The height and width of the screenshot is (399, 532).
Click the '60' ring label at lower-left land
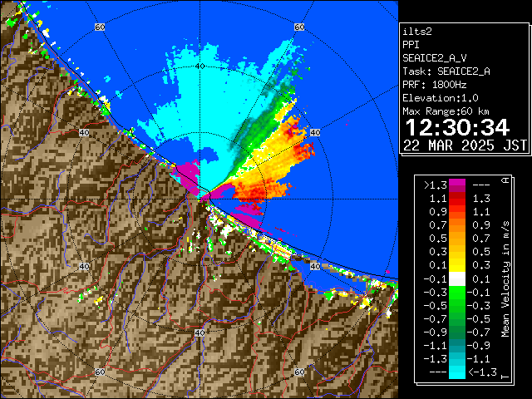click(100, 372)
